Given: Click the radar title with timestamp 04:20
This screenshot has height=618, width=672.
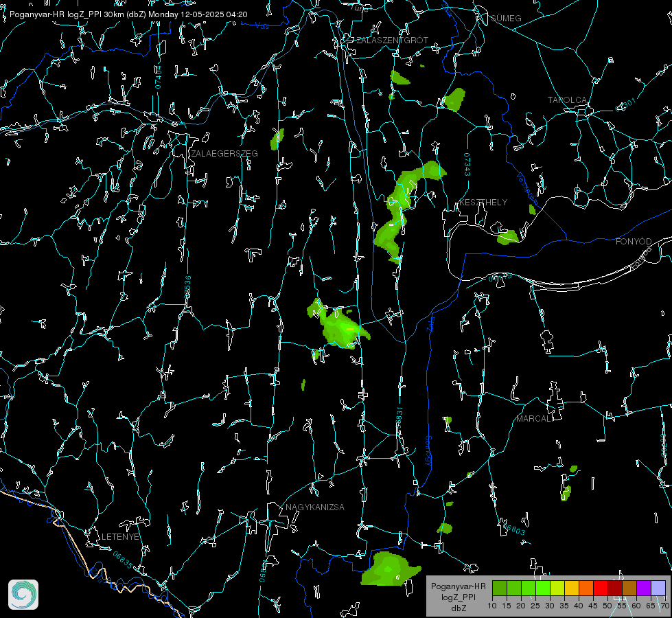Looking at the screenshot, I should coord(128,14).
